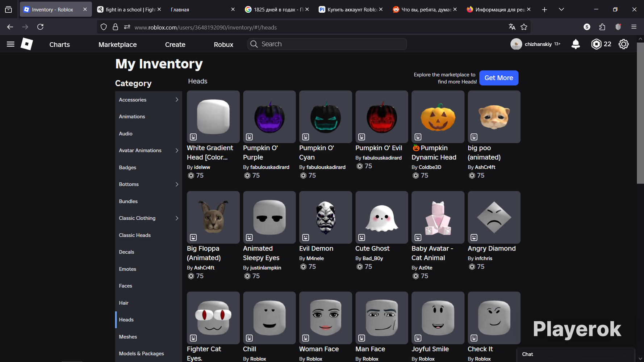Image resolution: width=644 pixels, height=362 pixels.
Task: Click the Roblox search field
Action: pyautogui.click(x=327, y=44)
